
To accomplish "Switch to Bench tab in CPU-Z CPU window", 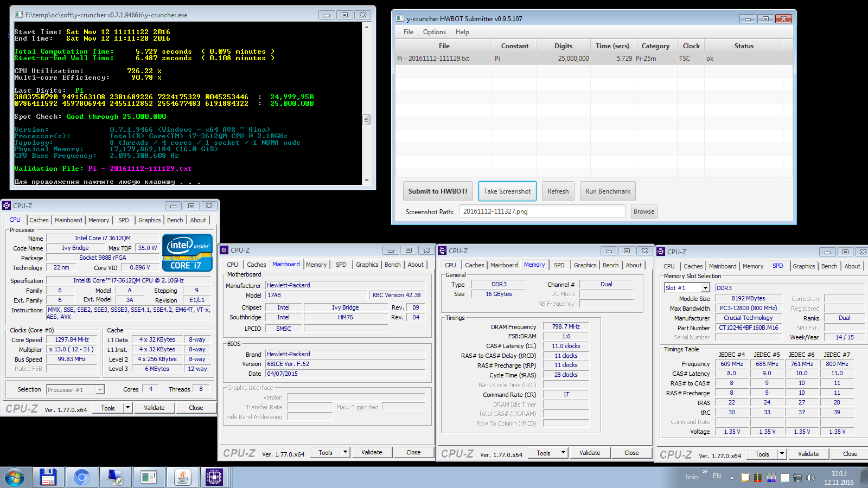I will point(175,220).
